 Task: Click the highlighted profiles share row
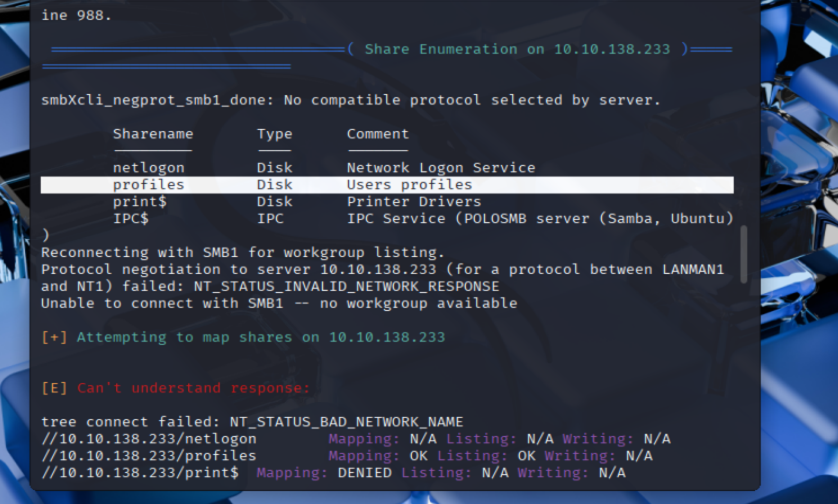(x=386, y=184)
